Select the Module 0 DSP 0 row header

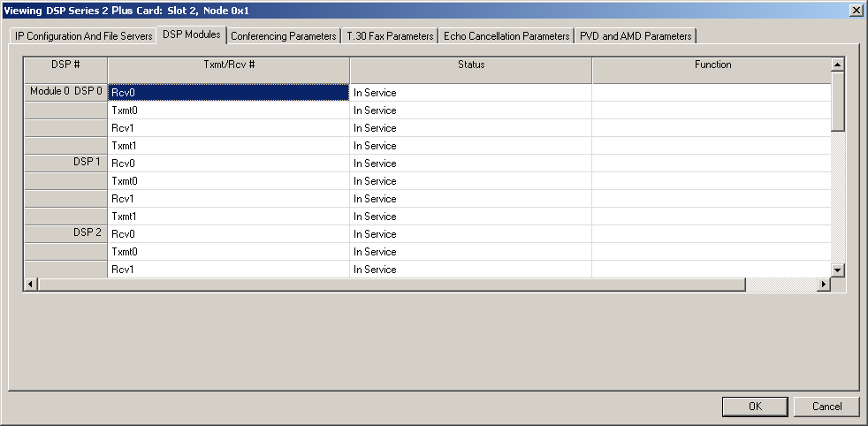[65, 92]
